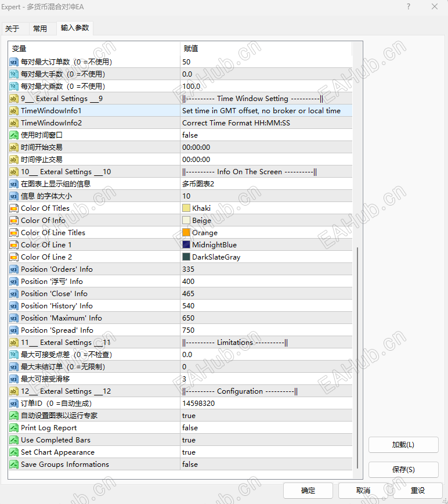Image resolution: width=448 pixels, height=504 pixels.
Task: Toggle 自动设置图表以运行专家 true value
Action: coord(266,416)
